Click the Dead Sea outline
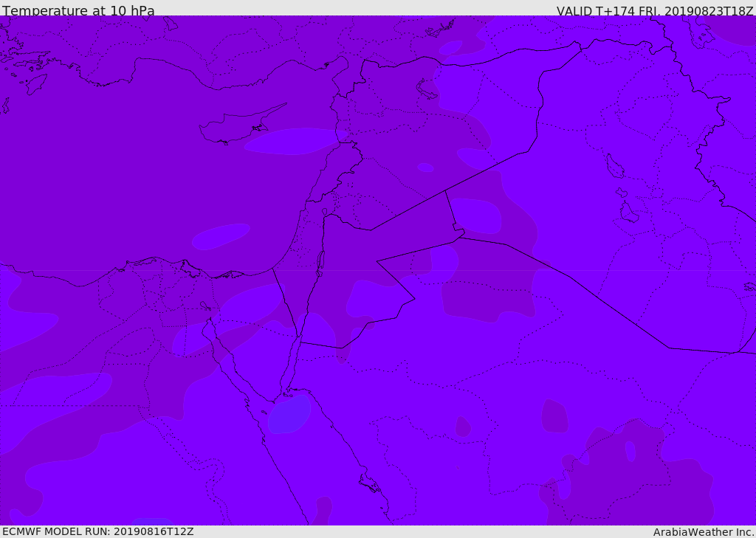The height and width of the screenshot is (538, 756). pos(320,261)
